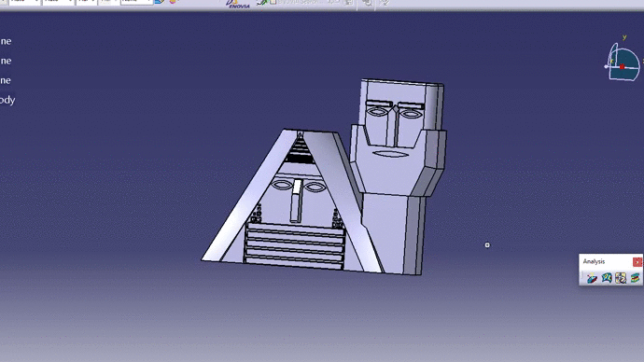Open the layer icon beside None dropdown
644x362 pixels.
coord(160,2)
